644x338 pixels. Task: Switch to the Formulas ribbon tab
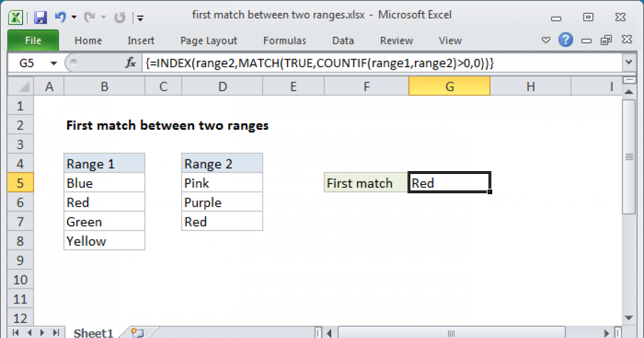click(x=284, y=40)
